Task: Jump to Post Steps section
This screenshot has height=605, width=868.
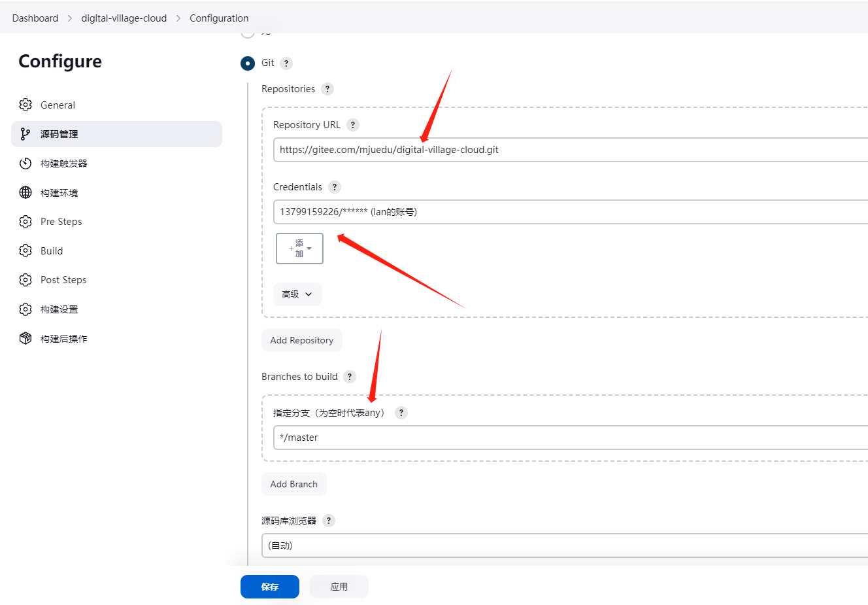Action: (63, 280)
